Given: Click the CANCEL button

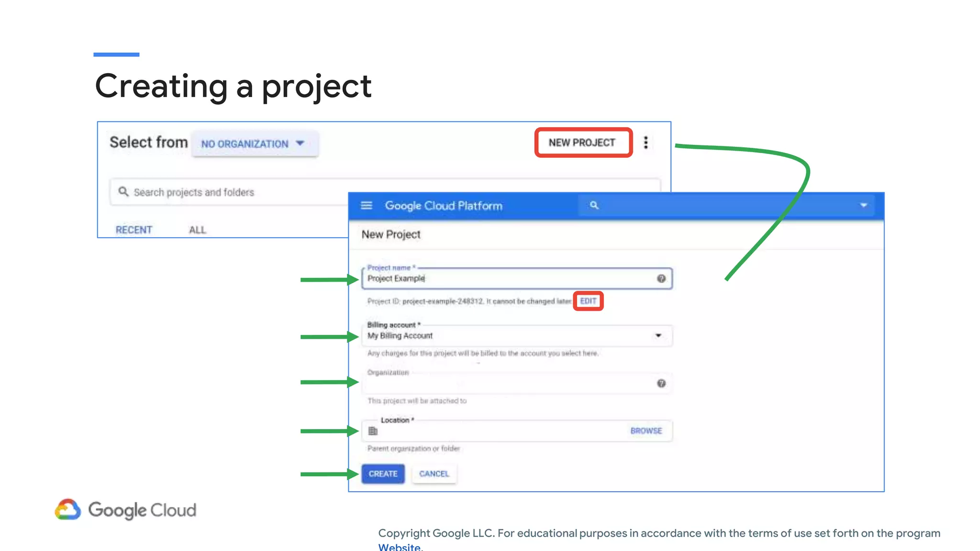Looking at the screenshot, I should [434, 474].
